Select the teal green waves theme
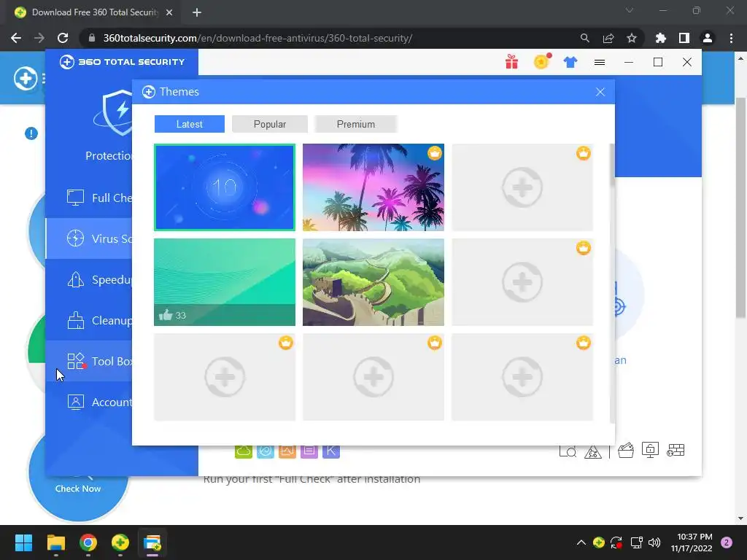The height and width of the screenshot is (560, 747). point(225,282)
